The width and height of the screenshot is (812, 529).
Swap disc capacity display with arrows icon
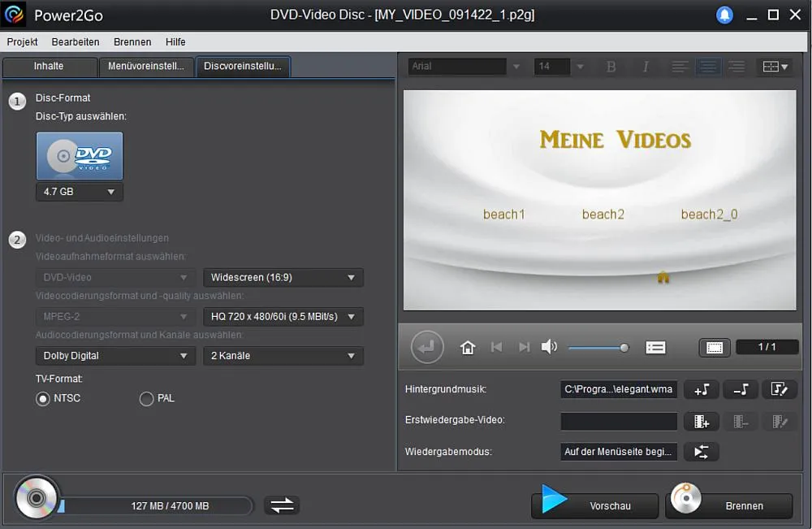pyautogui.click(x=282, y=505)
